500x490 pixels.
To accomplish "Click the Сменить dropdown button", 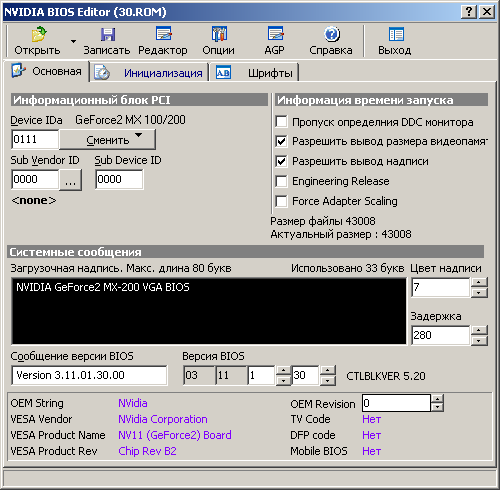I will [x=107, y=140].
